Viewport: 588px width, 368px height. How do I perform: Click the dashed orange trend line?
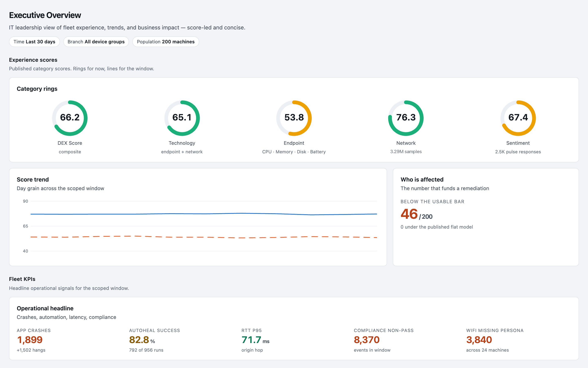coord(204,237)
